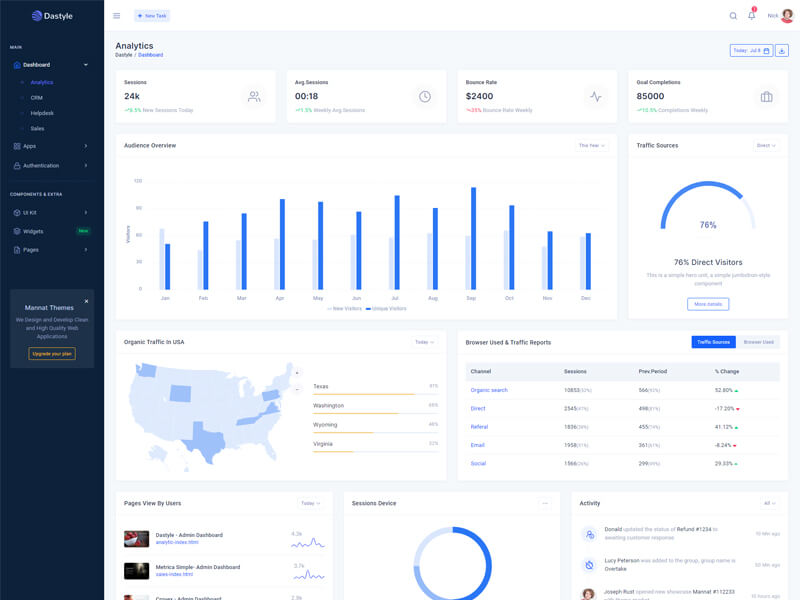
Task: Click the Dastyle logo
Action: (51, 16)
